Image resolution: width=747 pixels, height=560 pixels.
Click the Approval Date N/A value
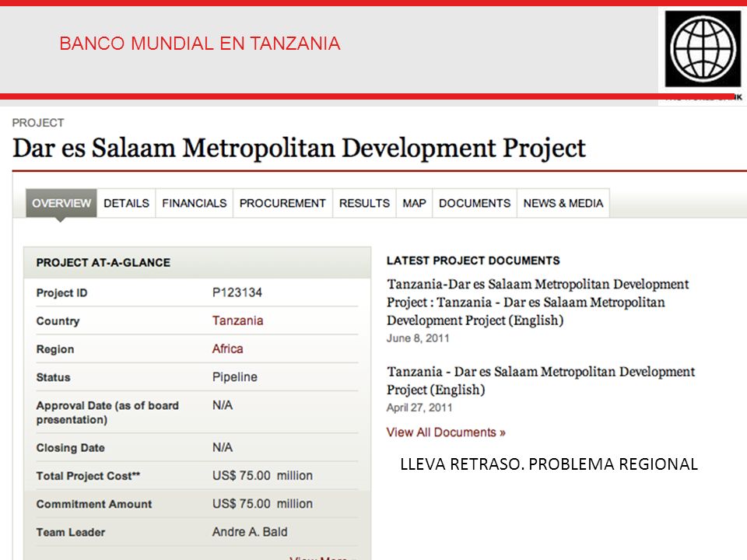[x=223, y=405]
